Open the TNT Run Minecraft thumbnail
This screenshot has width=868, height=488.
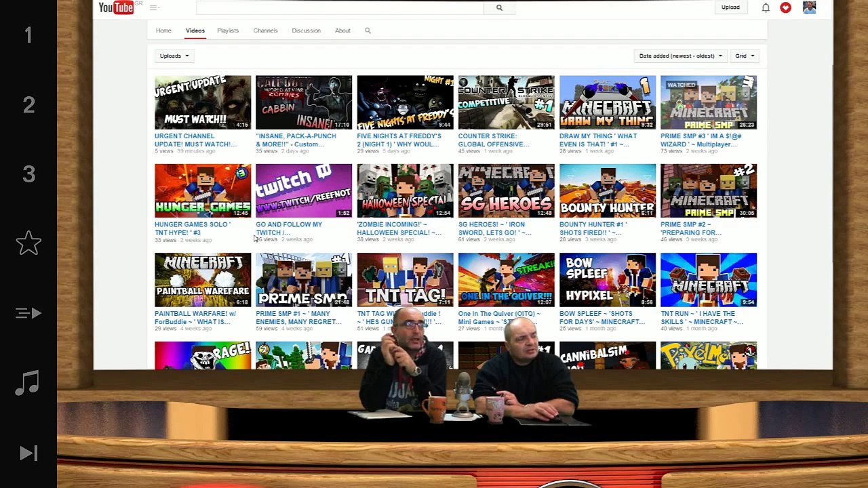coord(709,280)
